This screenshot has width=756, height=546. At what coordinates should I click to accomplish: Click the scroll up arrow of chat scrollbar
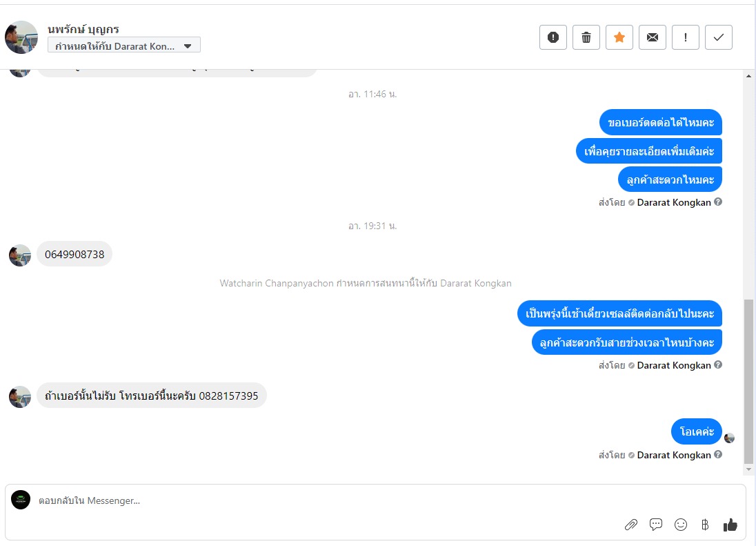tap(748, 76)
